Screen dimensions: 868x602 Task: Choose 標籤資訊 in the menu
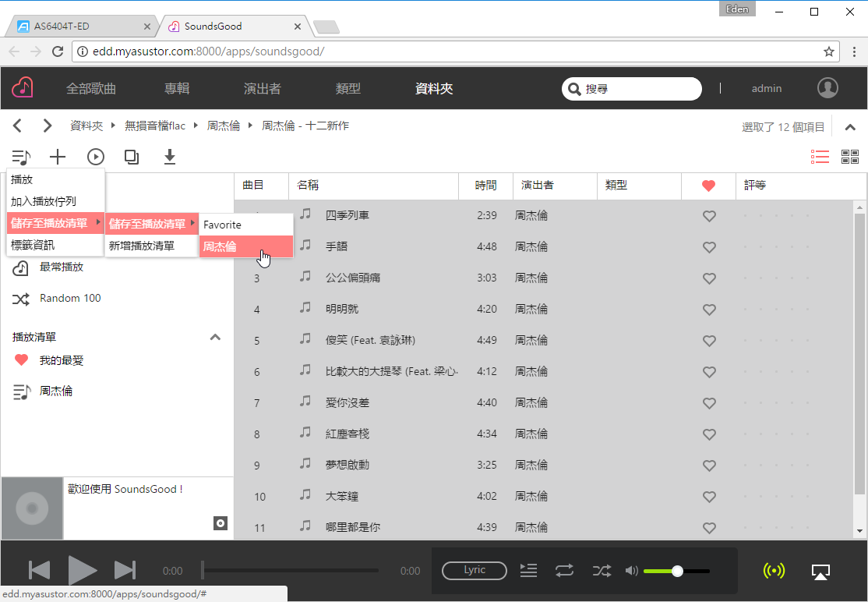(55, 246)
